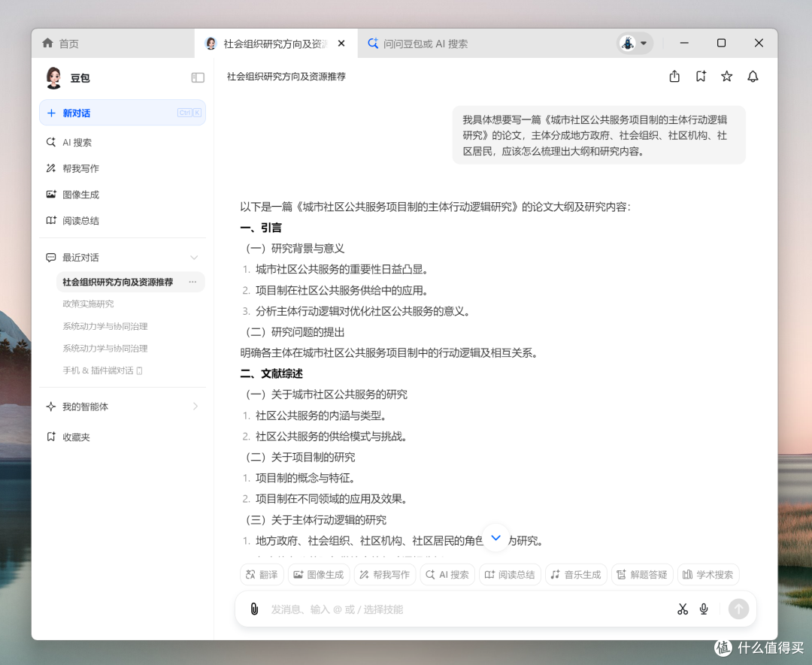
Task: Select the 图像生成 skill chip
Action: pos(319,574)
